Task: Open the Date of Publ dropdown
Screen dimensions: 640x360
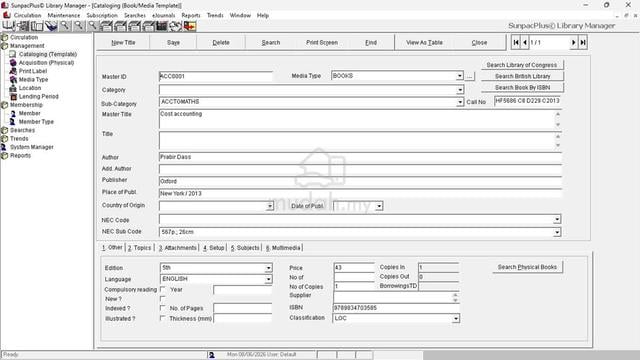Action: tap(379, 206)
